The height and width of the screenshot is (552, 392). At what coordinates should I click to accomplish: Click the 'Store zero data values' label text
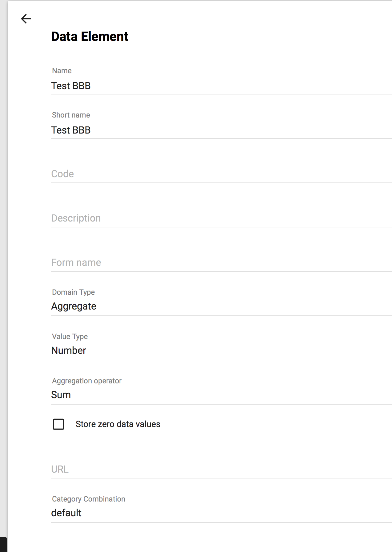tap(118, 424)
